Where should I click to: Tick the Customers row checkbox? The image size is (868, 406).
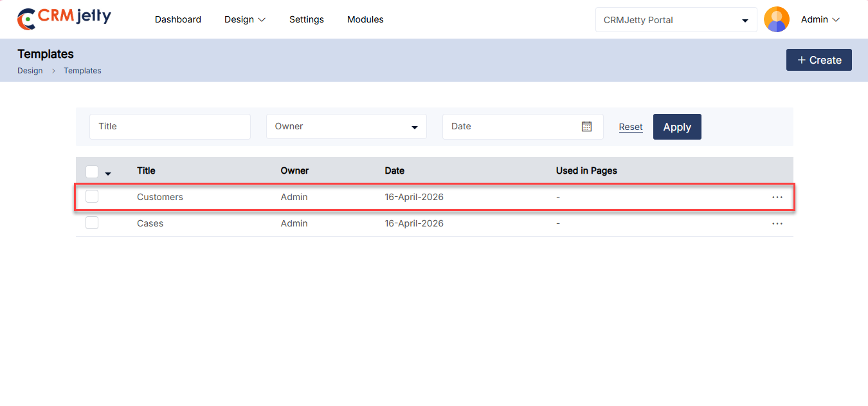coord(92,196)
